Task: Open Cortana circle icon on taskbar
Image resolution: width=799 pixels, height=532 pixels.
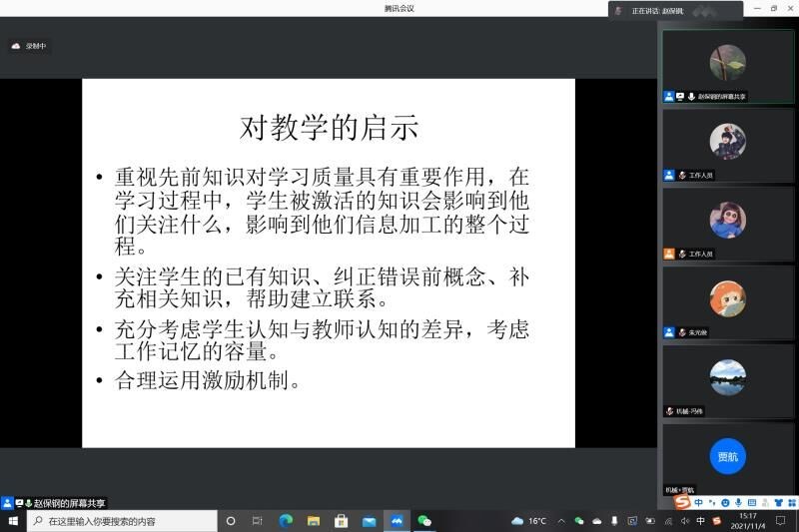Action: tap(231, 521)
